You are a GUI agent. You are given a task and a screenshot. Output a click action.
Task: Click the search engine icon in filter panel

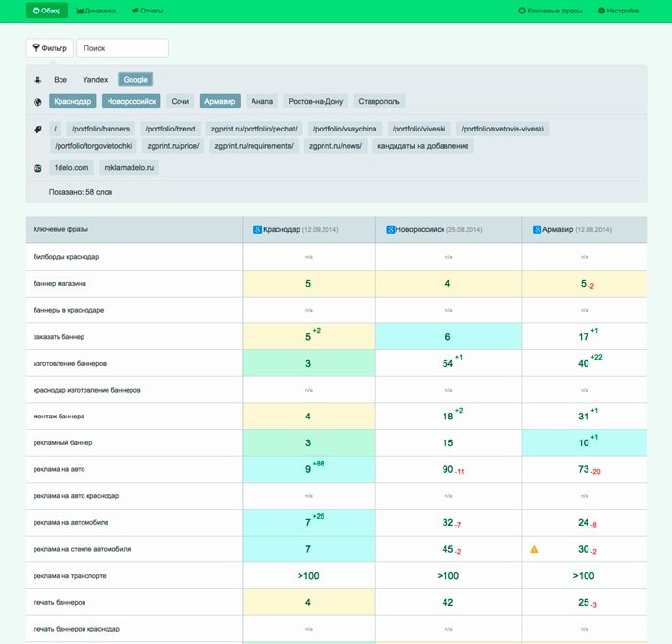pyautogui.click(x=37, y=80)
